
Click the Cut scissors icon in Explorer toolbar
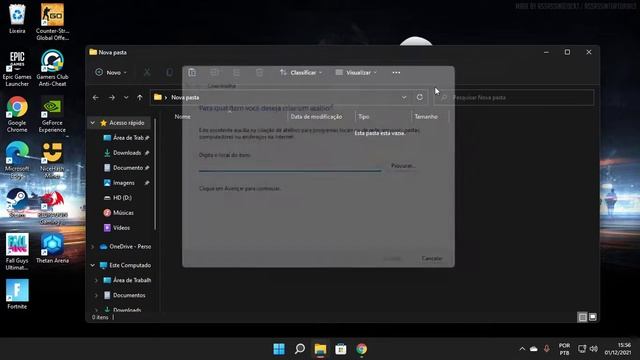click(147, 73)
